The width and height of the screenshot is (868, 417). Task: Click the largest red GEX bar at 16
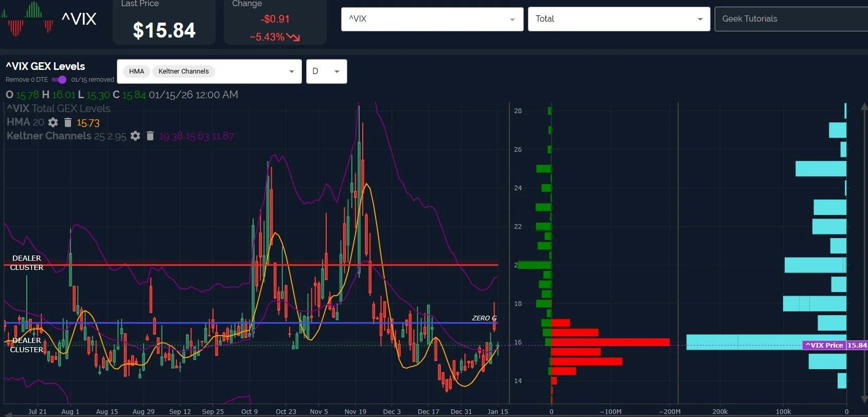(610, 342)
